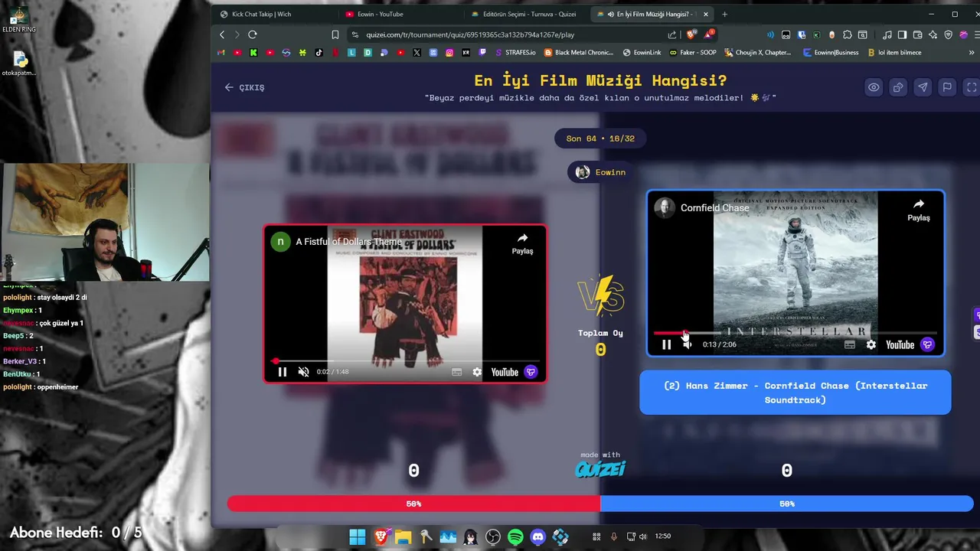This screenshot has width=980, height=551.
Task: Open Eowinn|Business bookmark
Action: [831, 53]
